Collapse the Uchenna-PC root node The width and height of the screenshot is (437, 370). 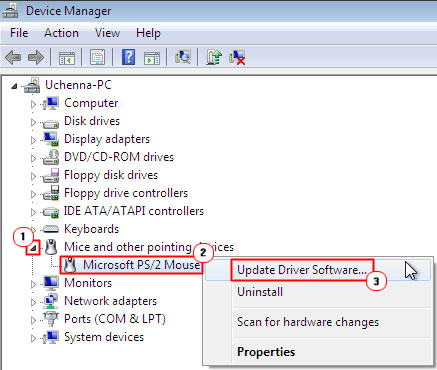coord(14,86)
